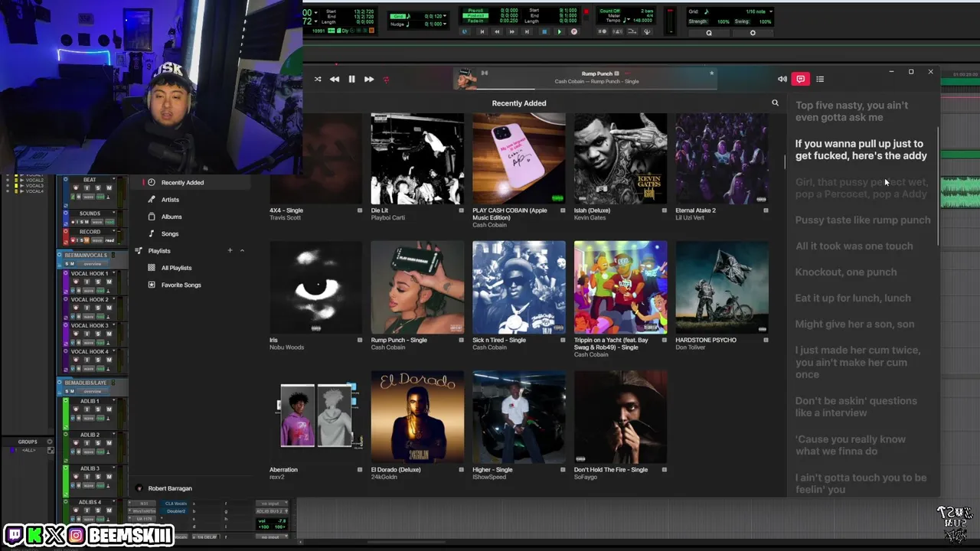Open Songs in the sidebar
Viewport: 980px width, 551px height.
[x=170, y=233]
